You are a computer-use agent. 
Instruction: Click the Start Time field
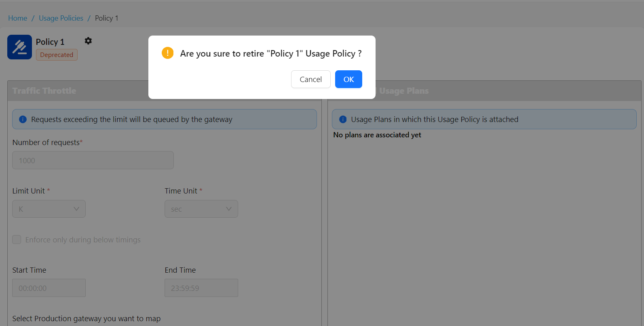49,288
